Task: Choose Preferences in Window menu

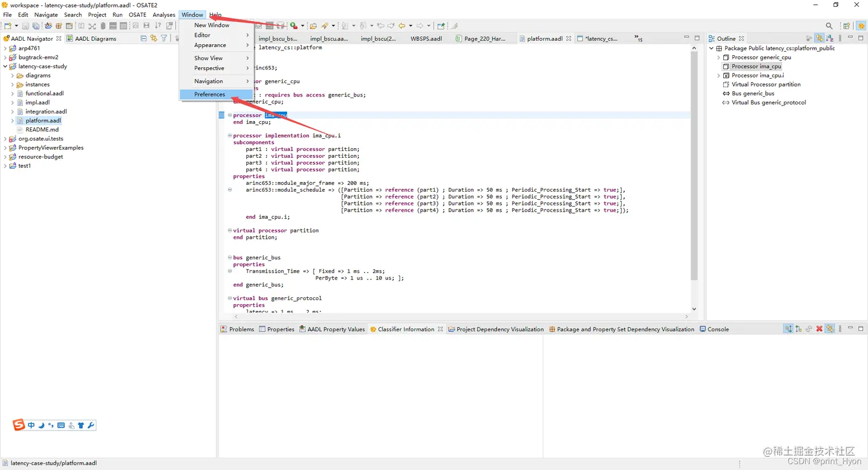Action: (x=216, y=94)
